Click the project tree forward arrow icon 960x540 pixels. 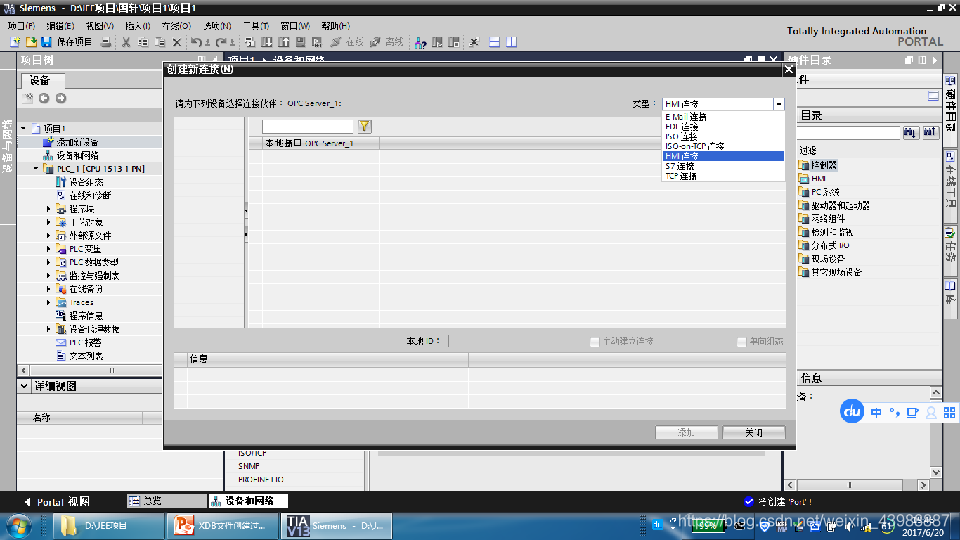pyautogui.click(x=61, y=98)
